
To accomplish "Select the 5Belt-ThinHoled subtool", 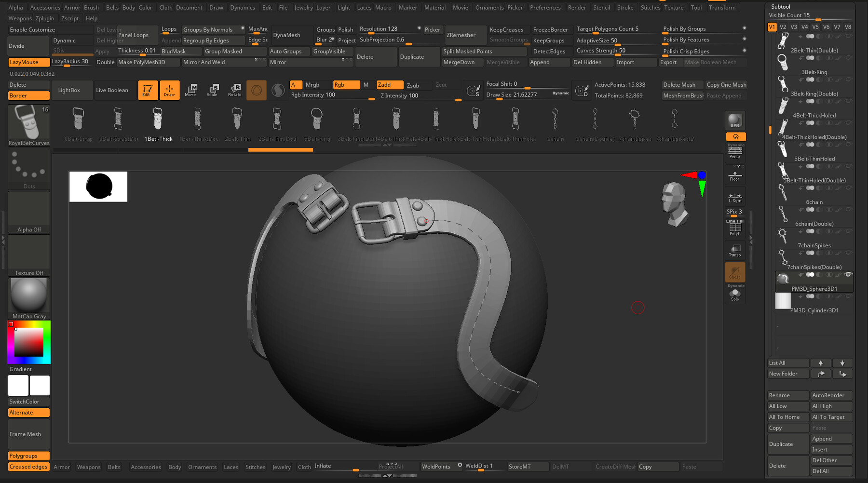I will click(814, 152).
